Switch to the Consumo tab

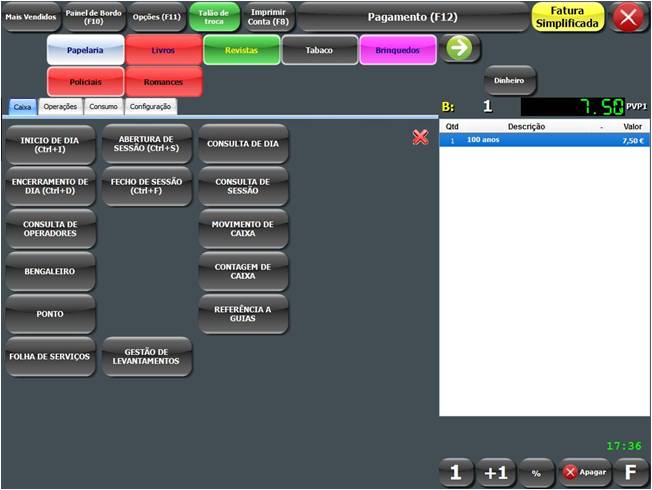(103, 106)
